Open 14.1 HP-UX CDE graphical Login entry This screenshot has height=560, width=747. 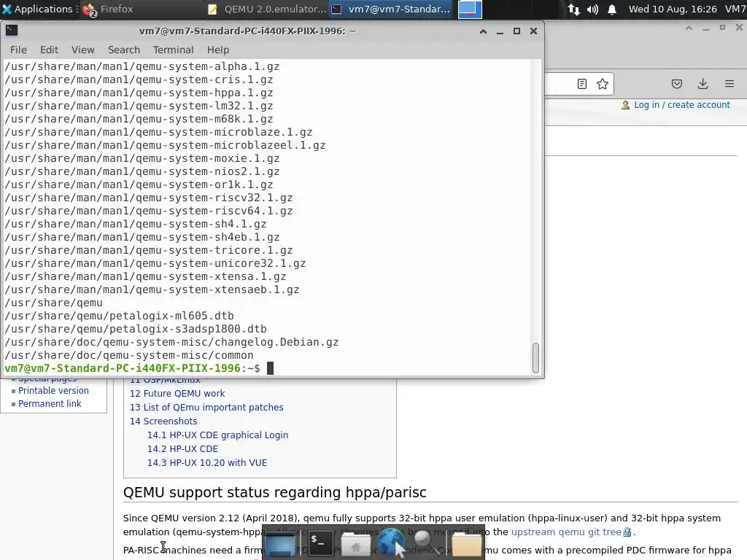(x=217, y=435)
